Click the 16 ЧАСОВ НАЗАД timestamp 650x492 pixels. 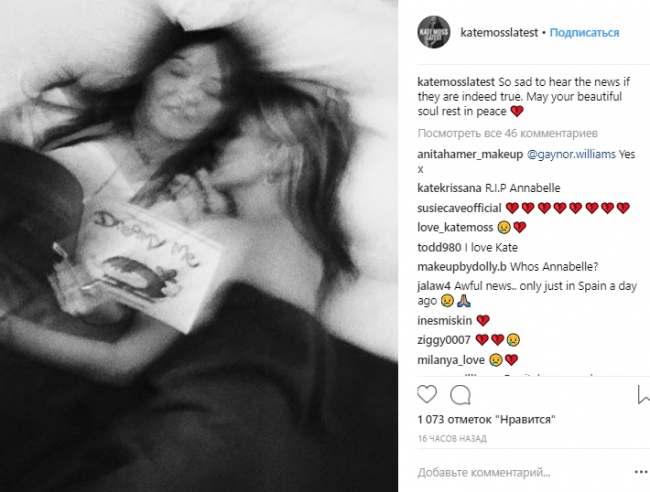(x=452, y=439)
